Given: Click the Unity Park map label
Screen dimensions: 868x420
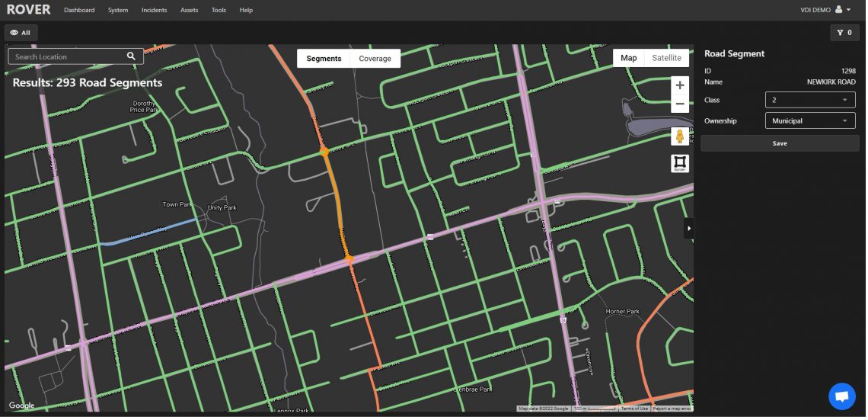Looking at the screenshot, I should tap(222, 208).
